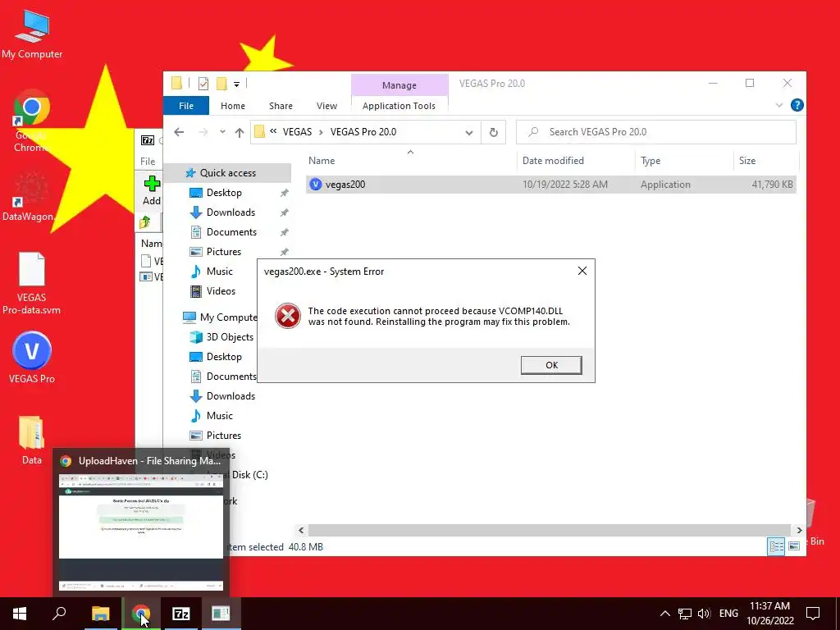This screenshot has width=840, height=630.
Task: Open File menu in 7-Zip window
Action: (x=148, y=162)
